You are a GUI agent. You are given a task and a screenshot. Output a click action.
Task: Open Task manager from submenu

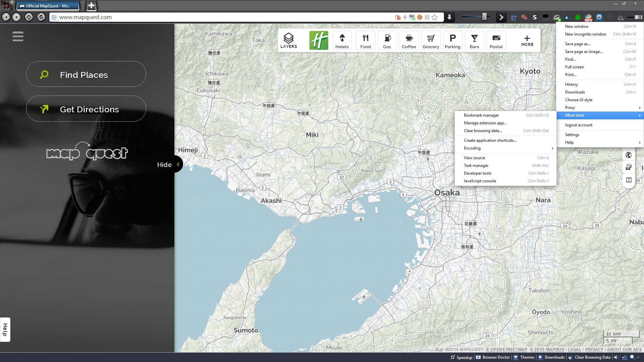(505, 166)
